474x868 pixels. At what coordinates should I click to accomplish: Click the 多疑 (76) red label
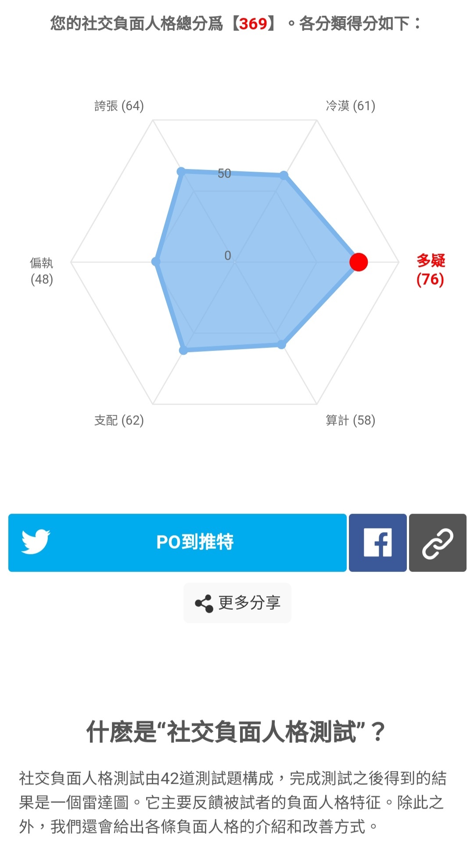click(431, 270)
